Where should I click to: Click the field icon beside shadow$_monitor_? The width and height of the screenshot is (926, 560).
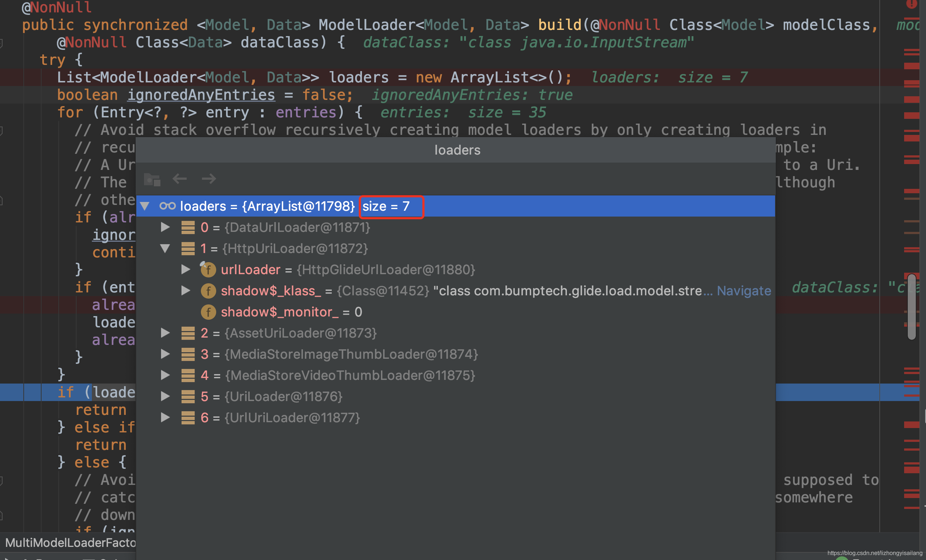[208, 312]
